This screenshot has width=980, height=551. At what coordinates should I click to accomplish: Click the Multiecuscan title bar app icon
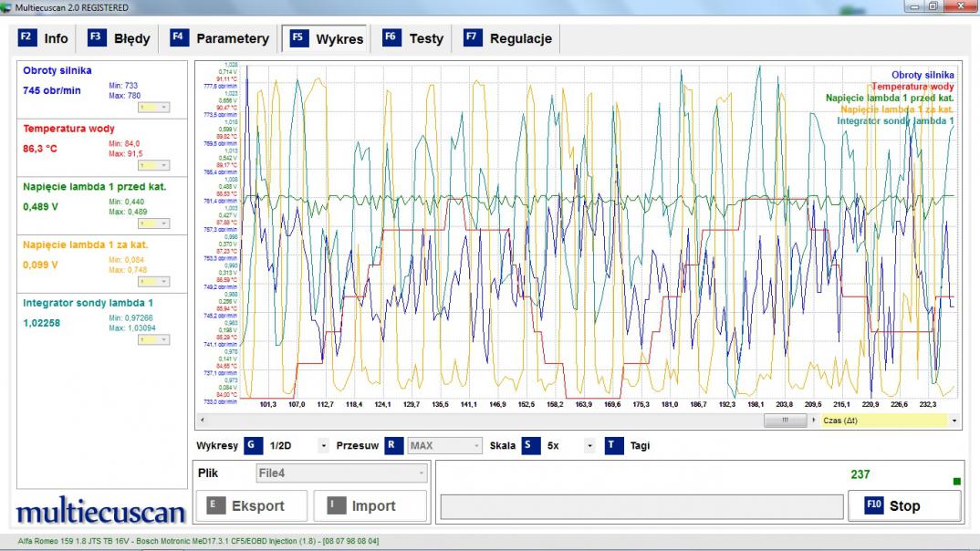(x=7, y=7)
